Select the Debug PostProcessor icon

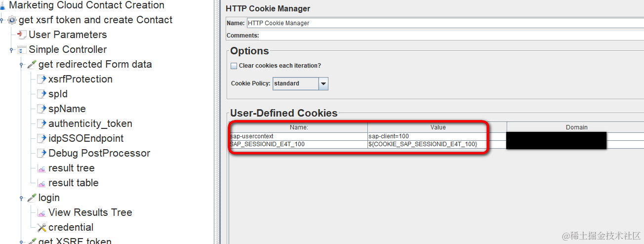click(41, 154)
